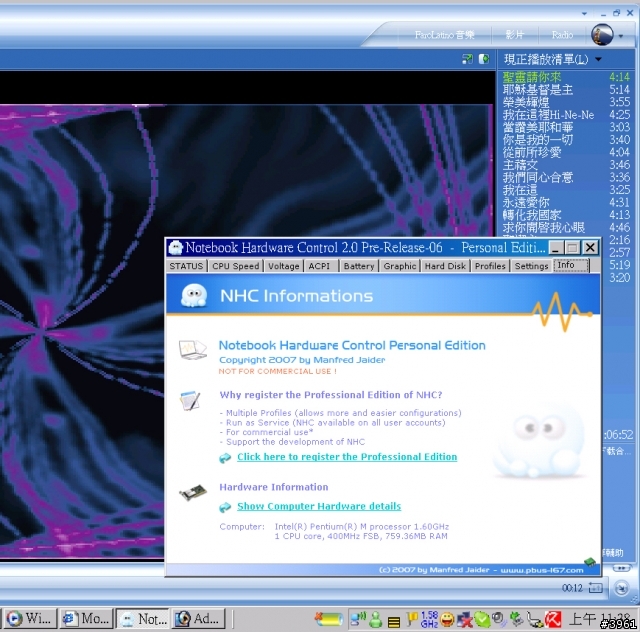The image size is (640, 632).
Task: Open Show Computer Hardware details link
Action: coord(319,506)
